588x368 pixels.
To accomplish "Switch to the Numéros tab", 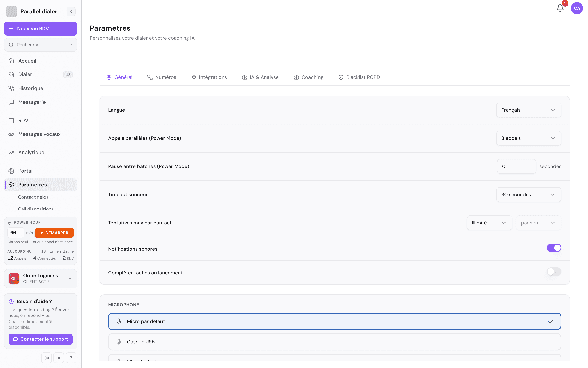I will (161, 77).
